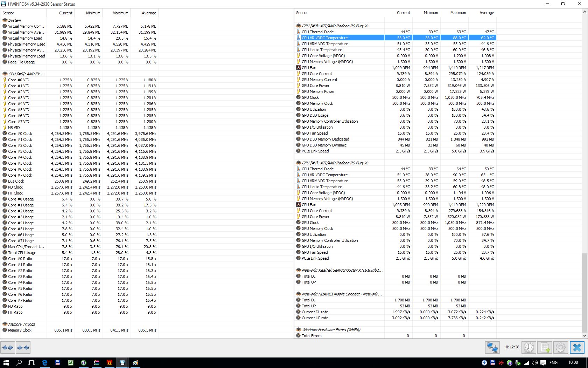Click the 0:12:26 elapsed timer
Image resolution: width=588 pixels, height=368 pixels.
click(512, 347)
